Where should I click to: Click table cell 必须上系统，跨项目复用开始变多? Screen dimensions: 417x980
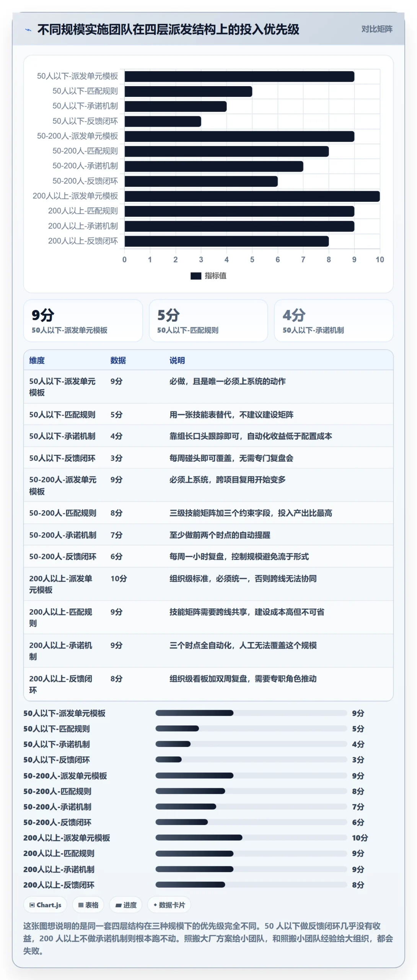(x=228, y=480)
